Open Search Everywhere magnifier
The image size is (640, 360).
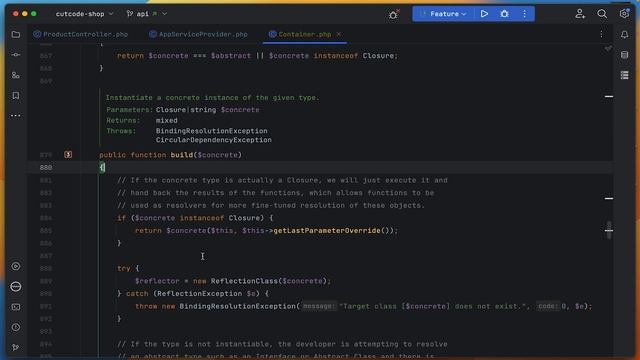point(602,14)
